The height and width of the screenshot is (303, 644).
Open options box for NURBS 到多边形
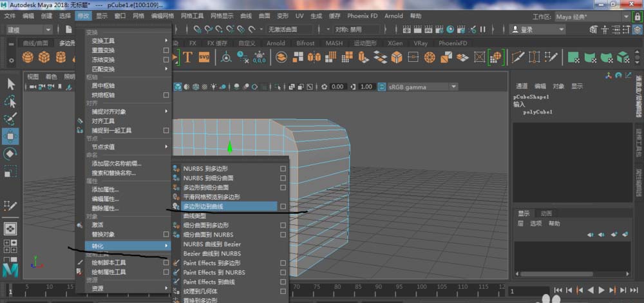pos(283,168)
